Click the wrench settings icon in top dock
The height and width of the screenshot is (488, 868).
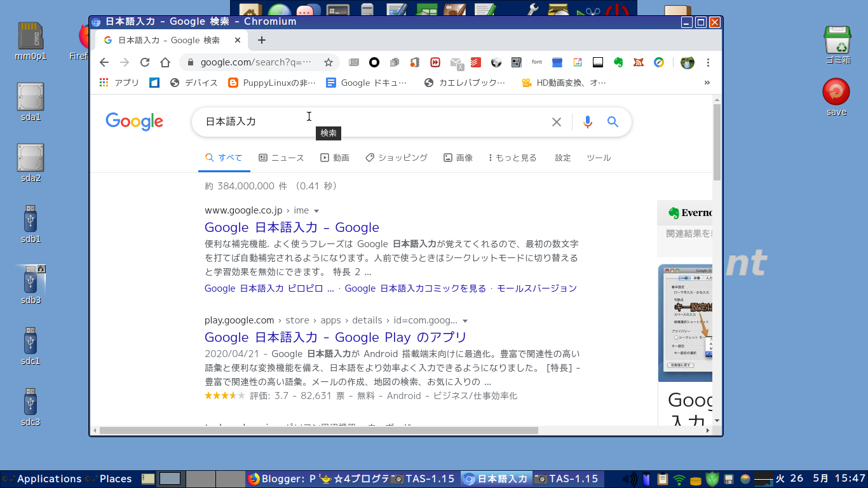[534, 9]
